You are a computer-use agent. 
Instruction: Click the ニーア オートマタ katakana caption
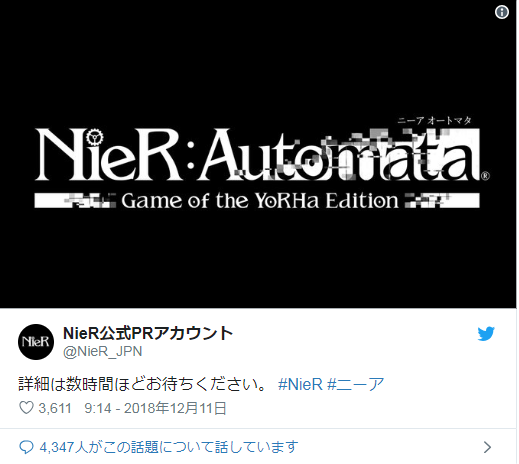coord(434,120)
